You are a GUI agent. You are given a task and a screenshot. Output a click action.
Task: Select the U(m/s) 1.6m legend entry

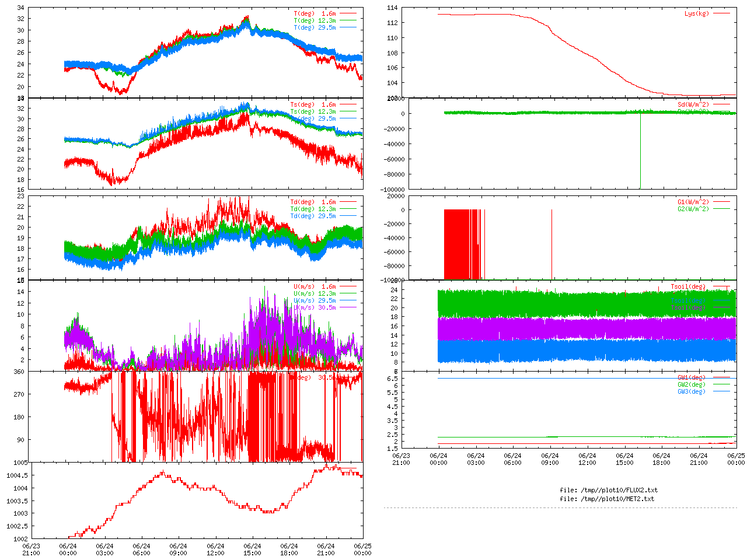tap(315, 286)
